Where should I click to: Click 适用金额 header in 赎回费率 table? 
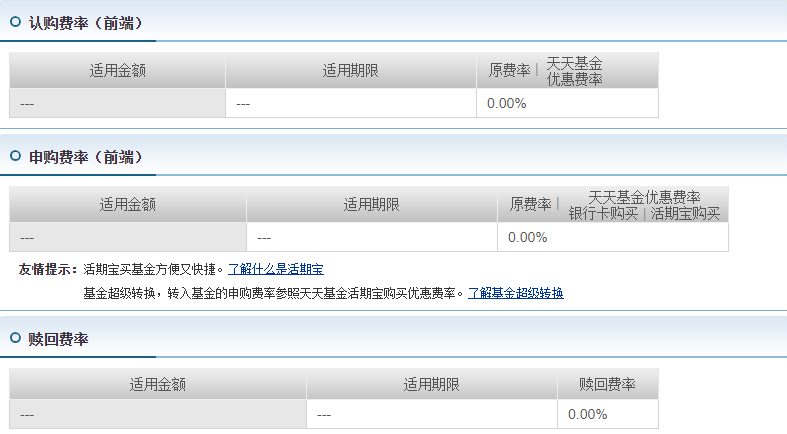(158, 385)
